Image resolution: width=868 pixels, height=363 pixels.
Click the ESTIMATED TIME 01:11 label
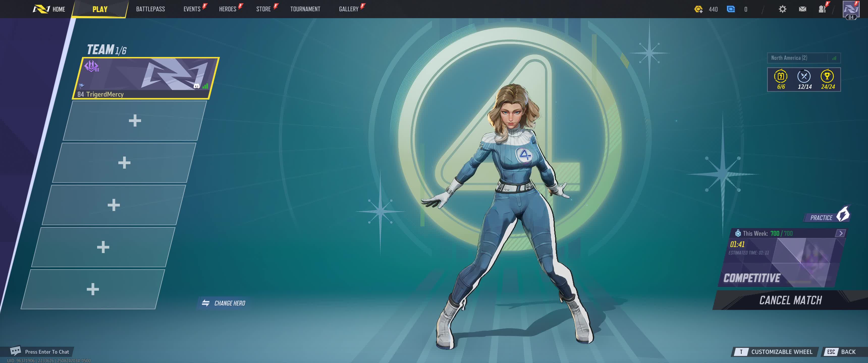click(749, 253)
